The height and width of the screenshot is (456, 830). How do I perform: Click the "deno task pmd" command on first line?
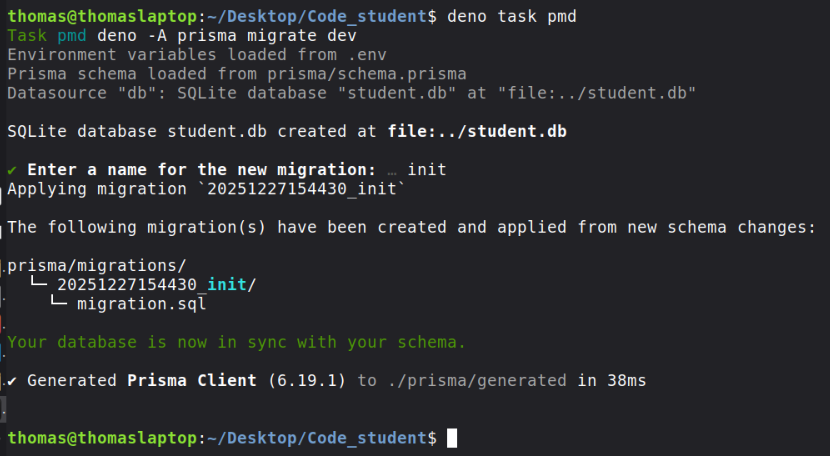(x=512, y=17)
